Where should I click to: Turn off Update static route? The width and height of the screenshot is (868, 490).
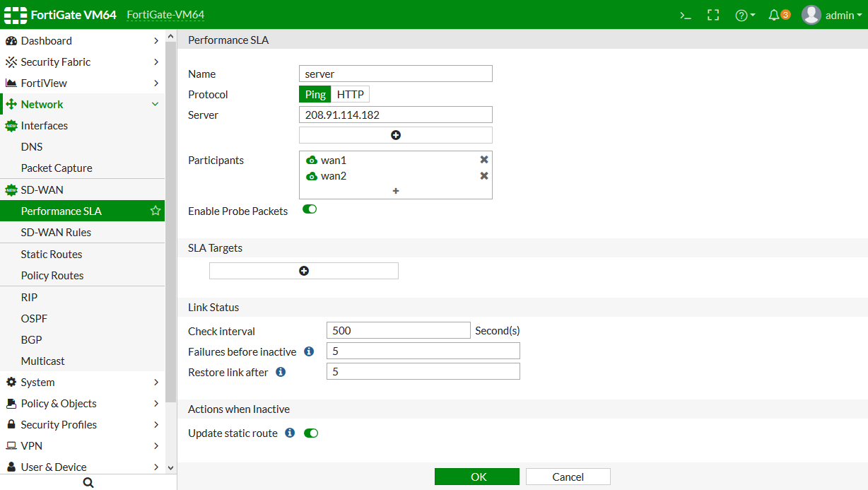311,433
